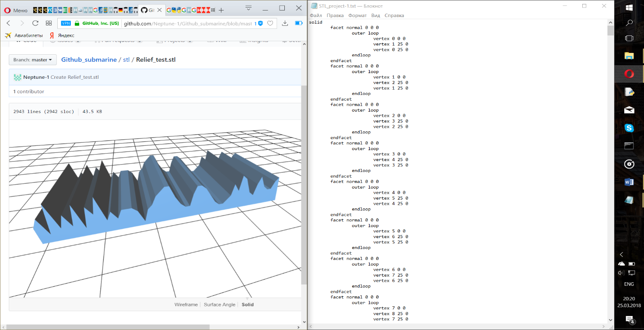644x330 pixels.
Task: Open the Neptune-1 author profile link
Action: click(x=36, y=77)
